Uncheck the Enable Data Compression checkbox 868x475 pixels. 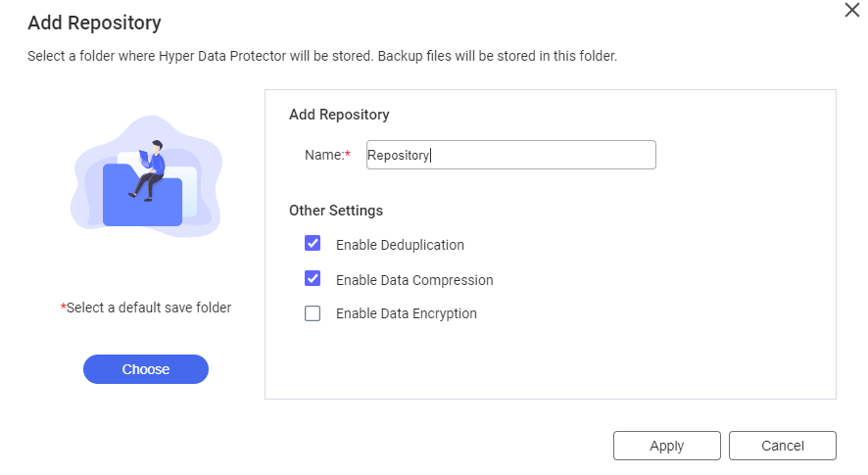point(313,278)
